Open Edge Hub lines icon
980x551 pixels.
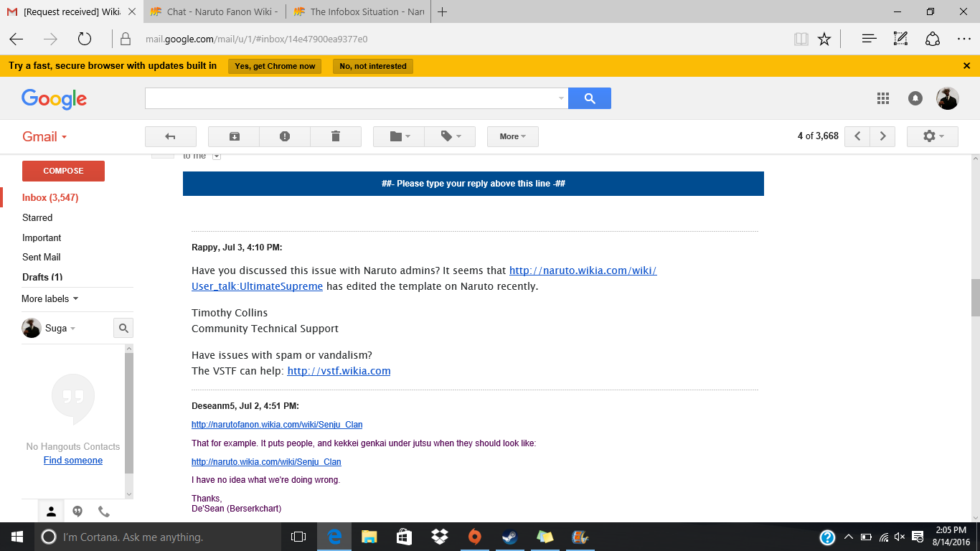click(870, 39)
